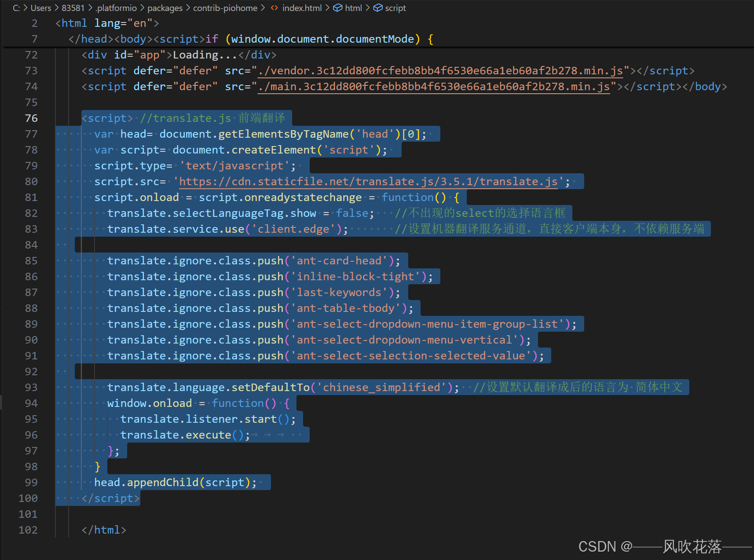Open the main min.js script link
This screenshot has width=754, height=560.
(x=434, y=87)
